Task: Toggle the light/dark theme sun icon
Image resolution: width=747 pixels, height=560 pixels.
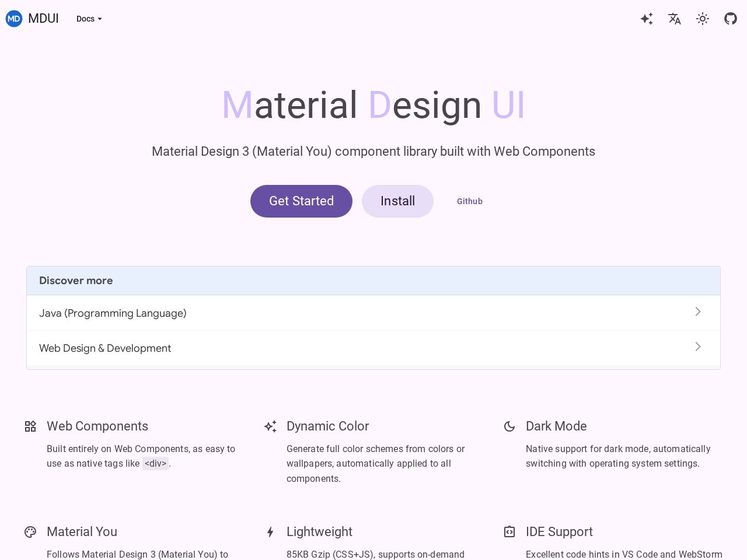Action: (703, 19)
